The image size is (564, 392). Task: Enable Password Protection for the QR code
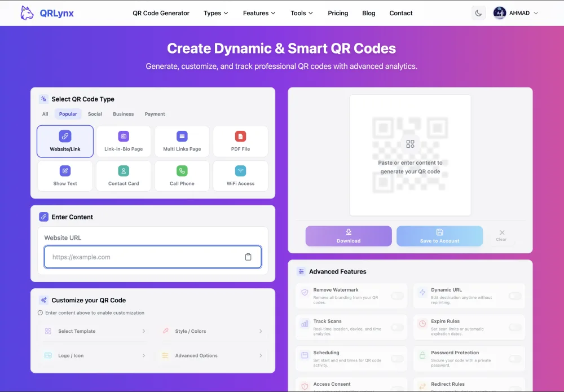[x=515, y=359]
